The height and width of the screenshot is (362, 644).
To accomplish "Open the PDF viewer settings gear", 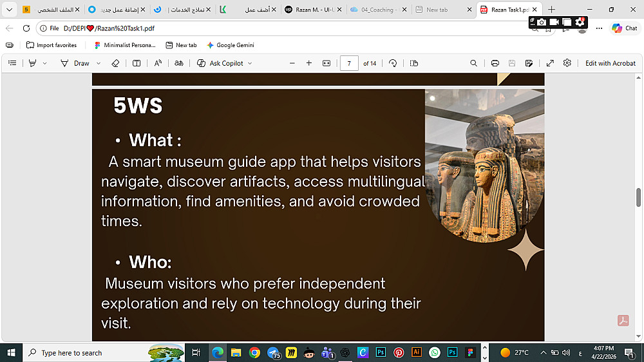I will [567, 63].
